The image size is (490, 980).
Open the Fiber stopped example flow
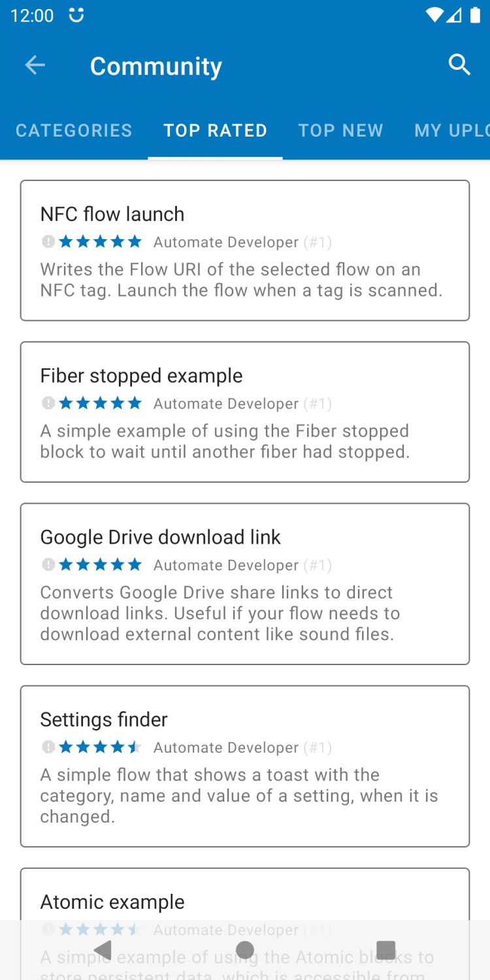[x=245, y=412]
